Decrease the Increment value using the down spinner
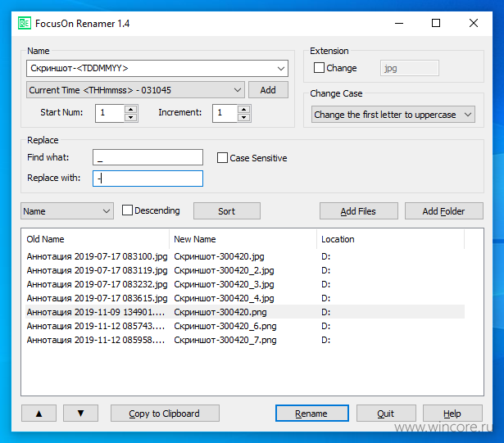 (x=244, y=117)
